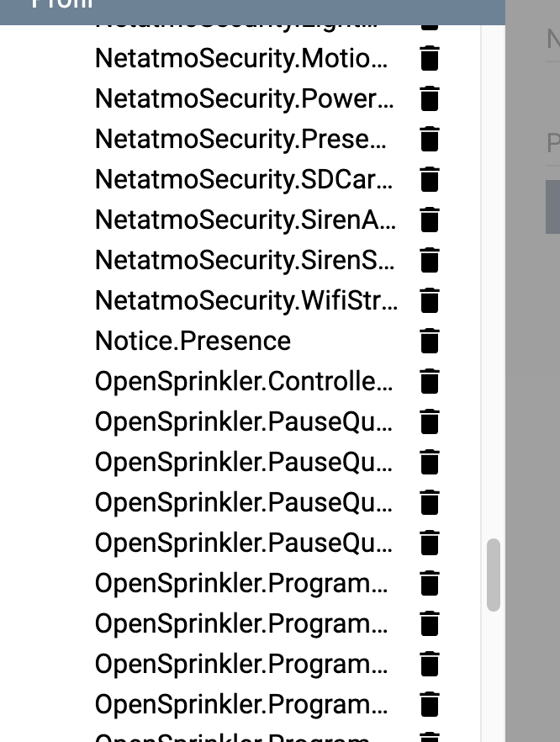Select the OpenSprinkler.Controlle… list item

pos(244,381)
